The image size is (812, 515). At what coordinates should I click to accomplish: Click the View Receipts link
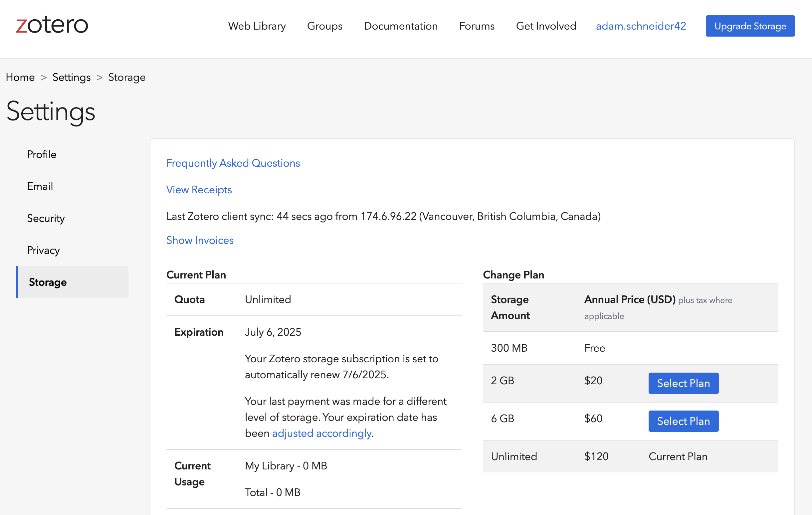click(x=199, y=190)
